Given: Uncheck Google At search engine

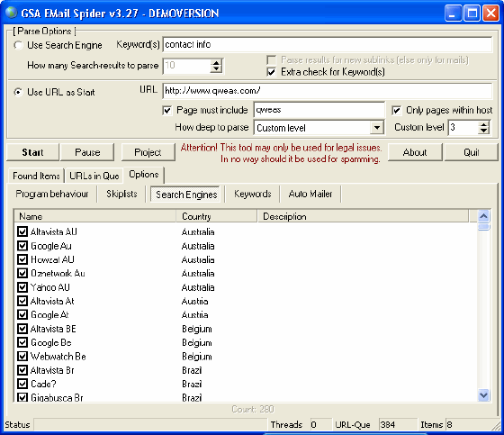Looking at the screenshot, I should click(x=22, y=314).
